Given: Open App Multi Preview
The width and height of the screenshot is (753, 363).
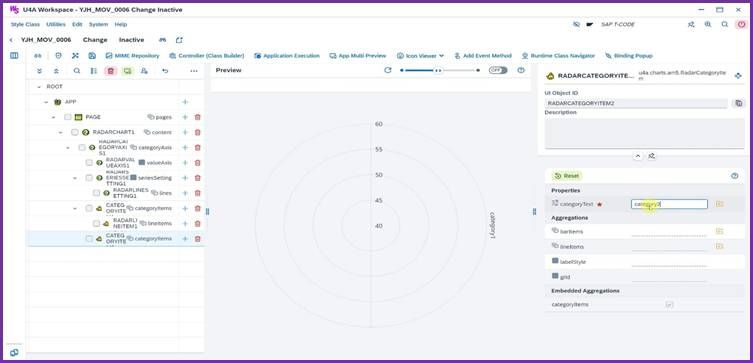Looking at the screenshot, I should pos(358,56).
